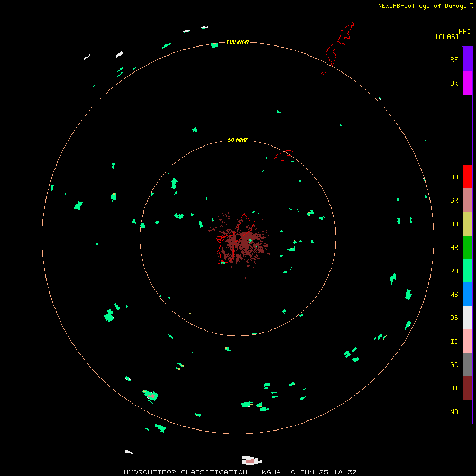Click the UK magenta legend swatch
This screenshot has width=476, height=476.
(467, 83)
